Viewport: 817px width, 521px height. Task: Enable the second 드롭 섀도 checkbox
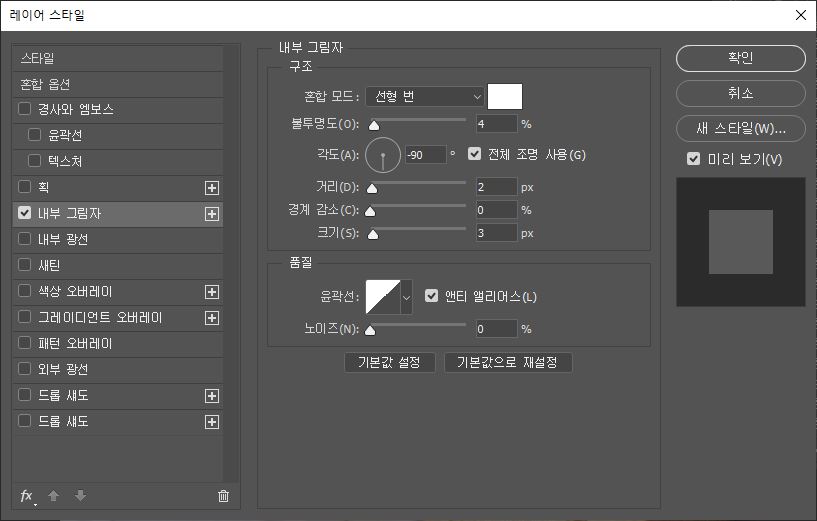(x=24, y=420)
